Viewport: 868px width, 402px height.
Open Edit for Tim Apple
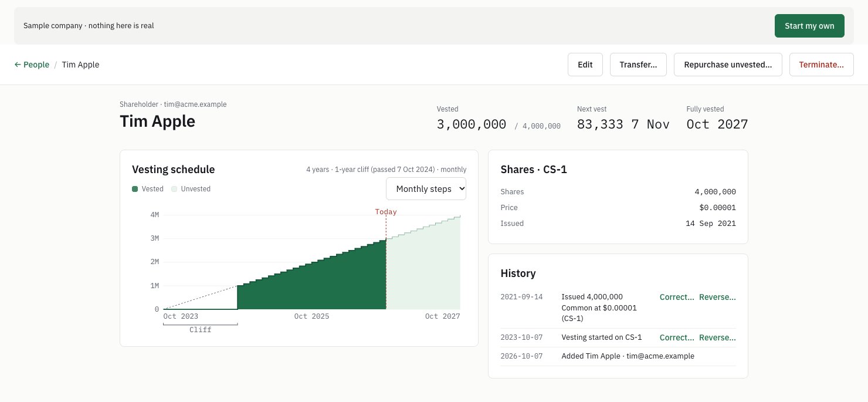click(585, 65)
